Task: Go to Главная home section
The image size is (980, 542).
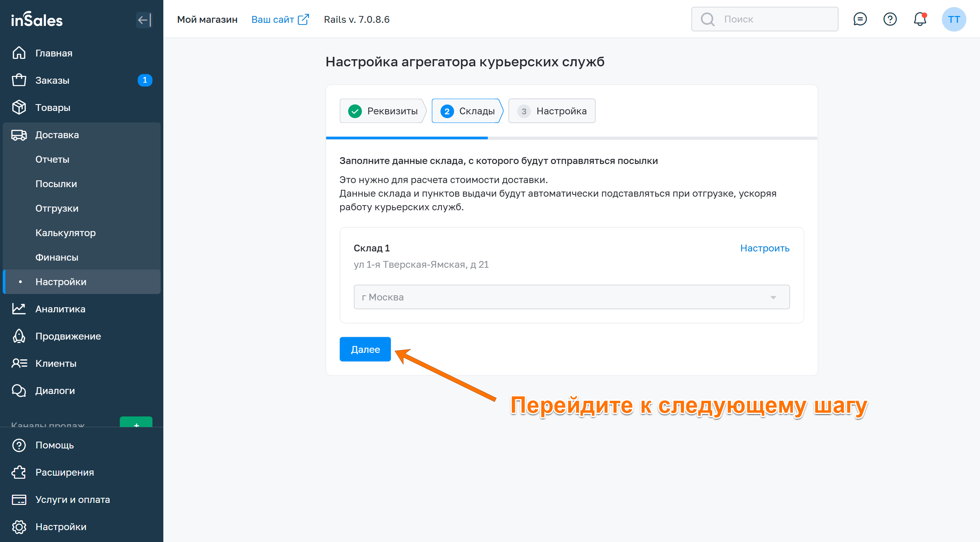Action: coord(54,53)
